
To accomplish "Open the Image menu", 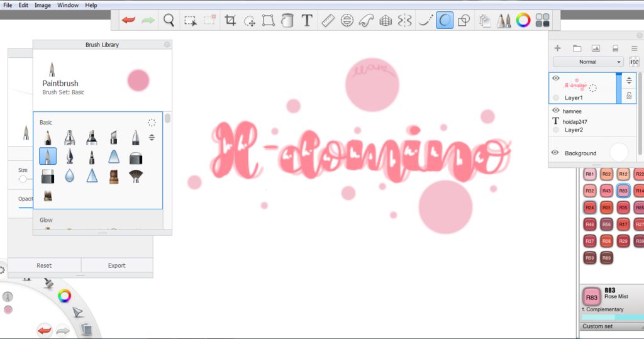I will [43, 5].
